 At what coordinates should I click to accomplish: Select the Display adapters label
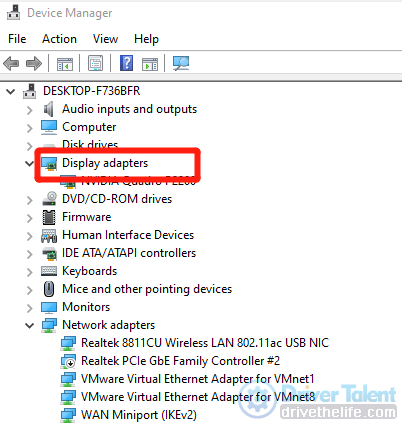coord(105,163)
